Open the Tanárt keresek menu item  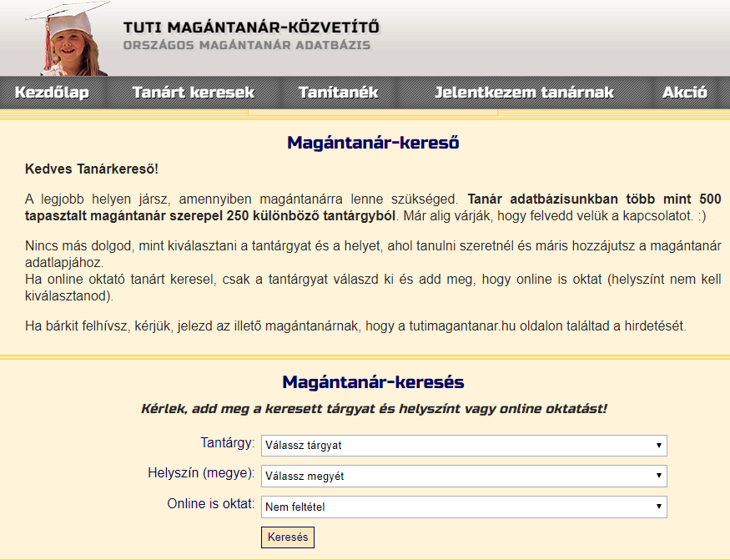[193, 93]
